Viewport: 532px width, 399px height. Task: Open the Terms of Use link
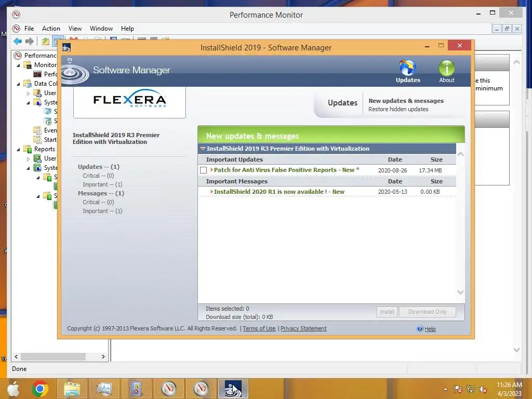[259, 328]
